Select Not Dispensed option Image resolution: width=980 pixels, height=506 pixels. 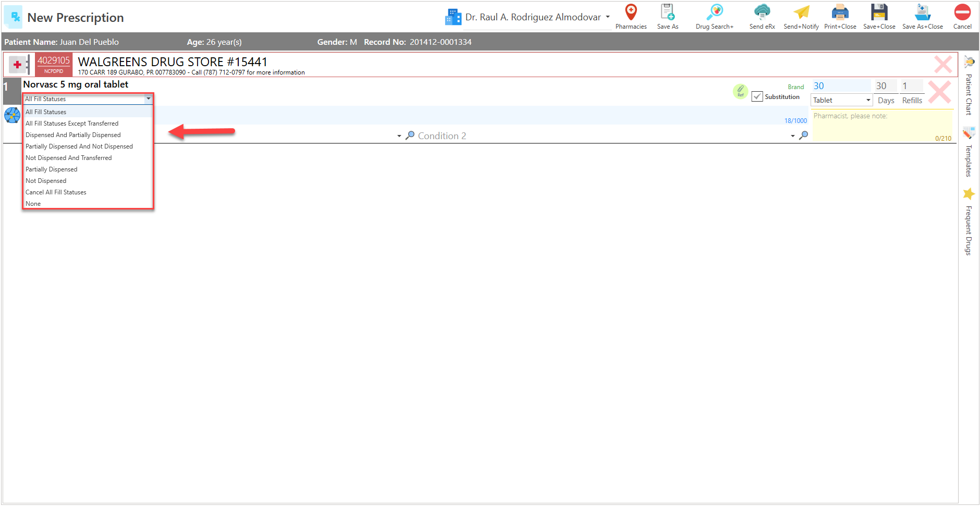tap(88, 181)
